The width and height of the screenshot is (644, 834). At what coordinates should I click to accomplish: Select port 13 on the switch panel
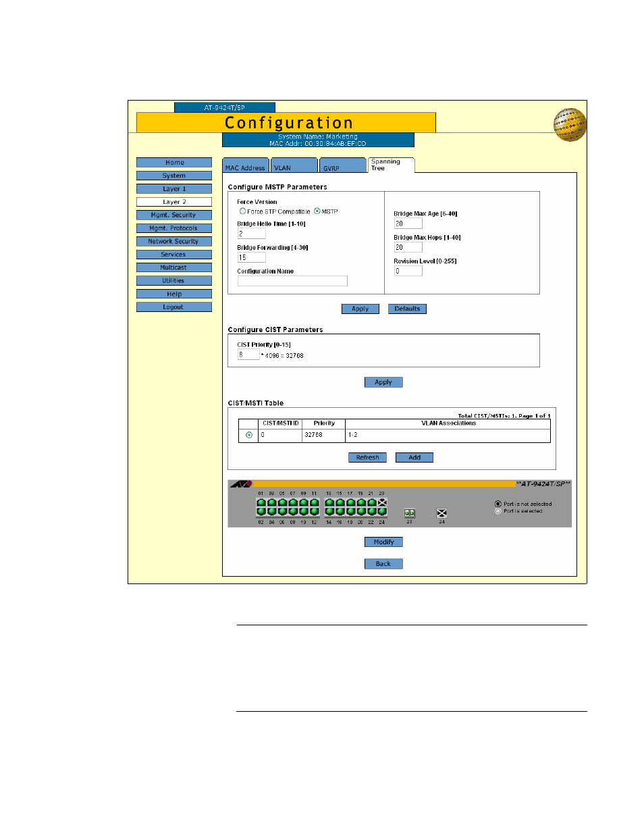pyautogui.click(x=329, y=502)
